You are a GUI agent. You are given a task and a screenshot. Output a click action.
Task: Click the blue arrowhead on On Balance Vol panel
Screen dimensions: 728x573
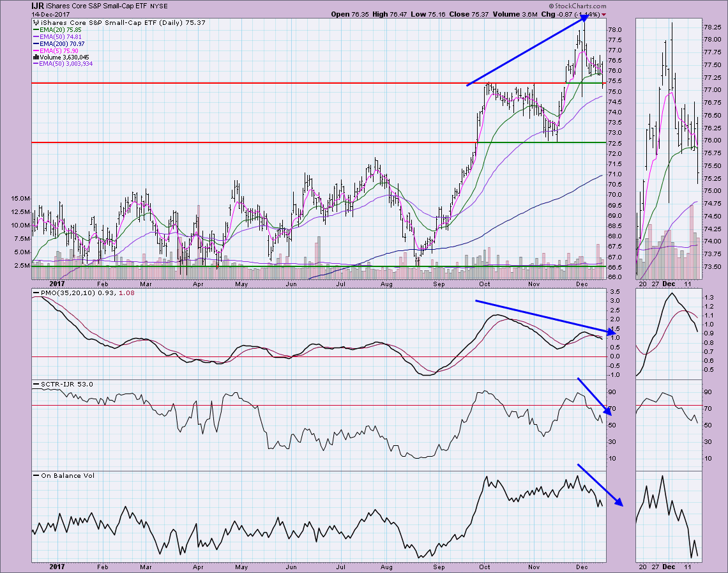(618, 503)
